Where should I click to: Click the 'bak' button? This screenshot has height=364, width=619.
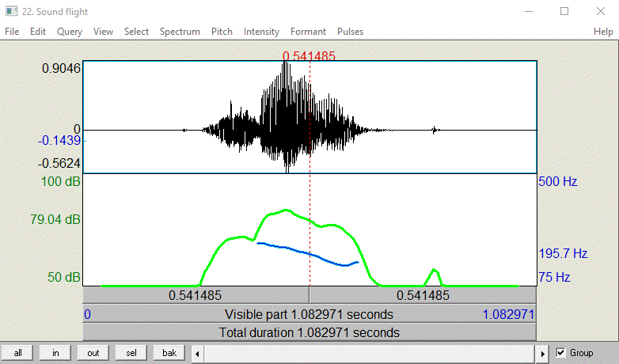click(x=169, y=353)
